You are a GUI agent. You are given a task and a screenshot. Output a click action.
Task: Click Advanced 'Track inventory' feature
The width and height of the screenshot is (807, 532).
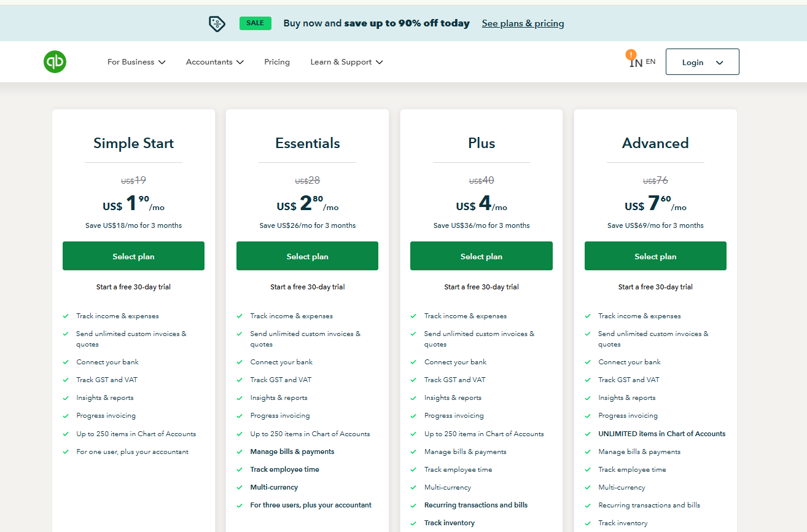point(623,523)
